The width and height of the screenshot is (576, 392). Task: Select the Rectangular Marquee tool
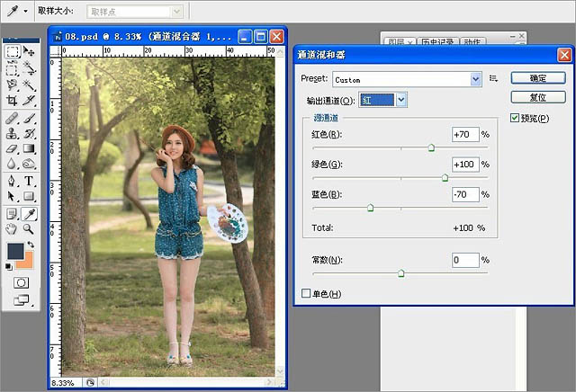pos(13,51)
